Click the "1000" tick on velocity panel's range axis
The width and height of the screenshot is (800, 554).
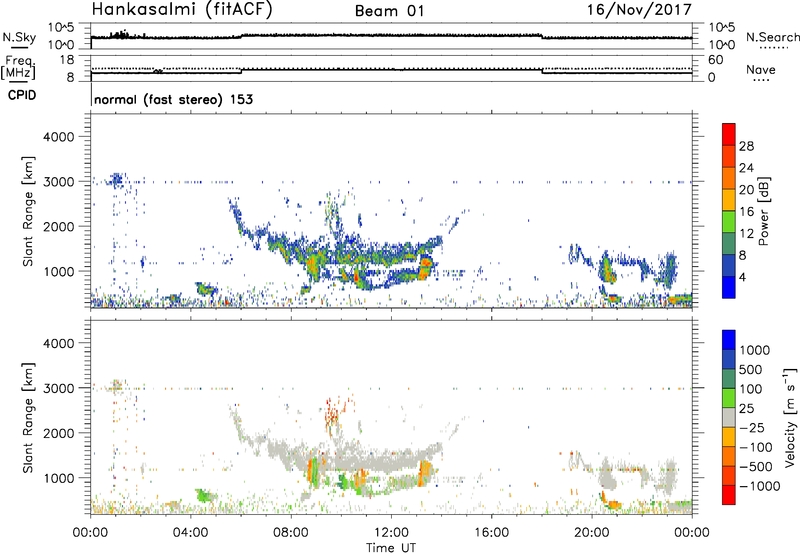point(58,478)
